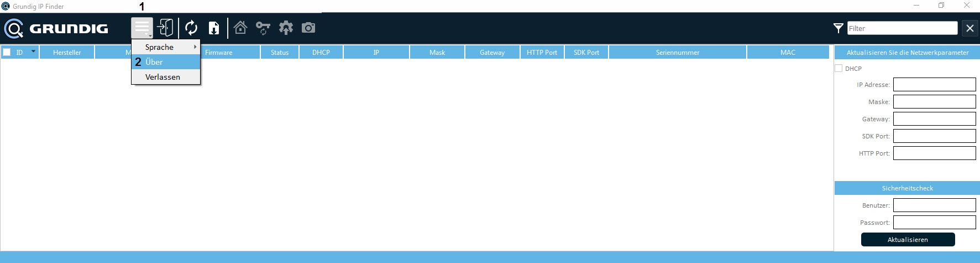Sort by the Seriennummer column header
980x263 pixels.
point(677,53)
